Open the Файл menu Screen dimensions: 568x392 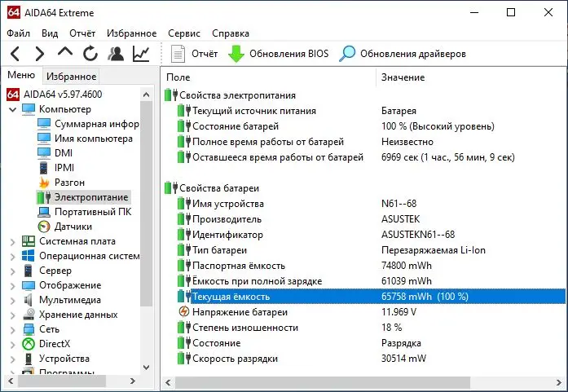19,33
